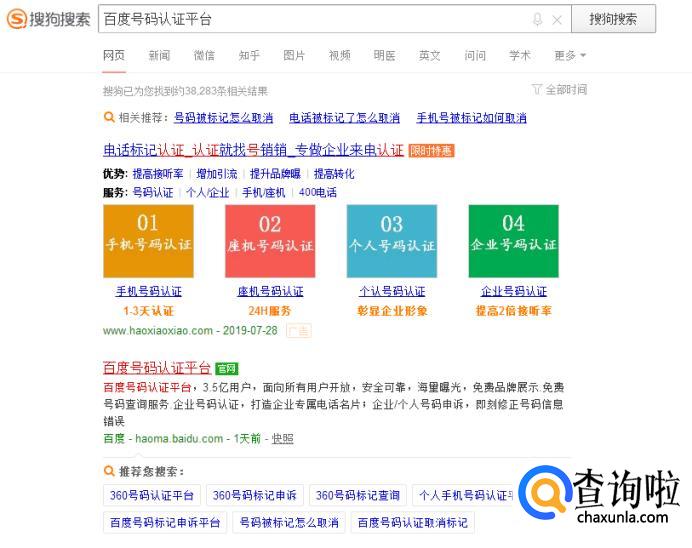Viewport: 692px width, 548px height.
Task: Click suggestion 百度号码标记申诉平台
Action: (x=165, y=522)
